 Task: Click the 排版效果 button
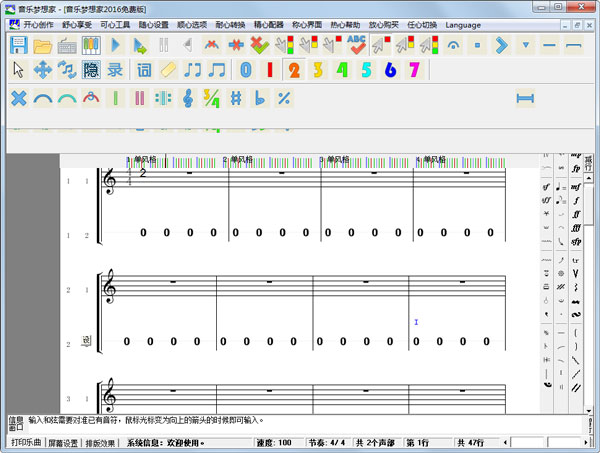(100, 443)
